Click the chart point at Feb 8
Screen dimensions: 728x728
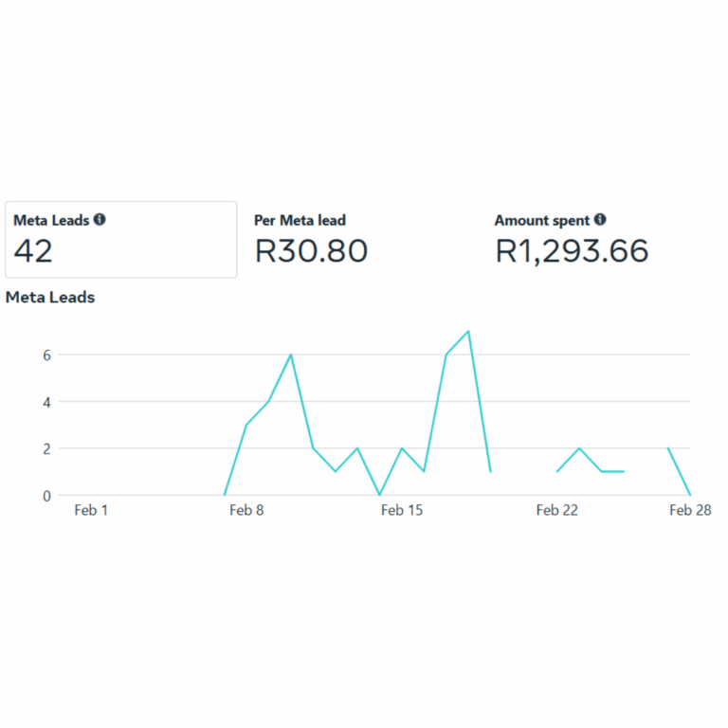pyautogui.click(x=246, y=425)
